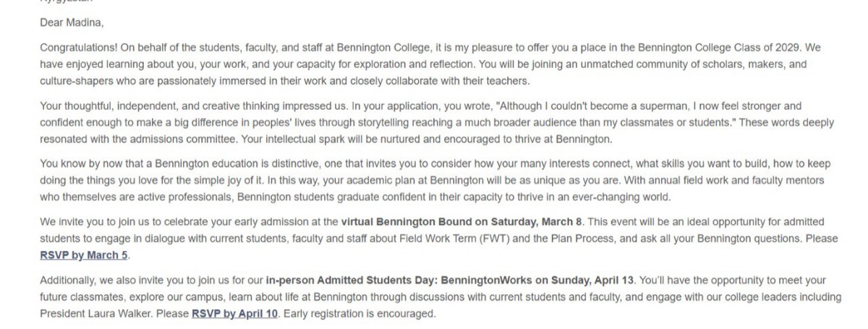Open the RSVP by March 5 link
Screen dimensions: 868x329
(85, 255)
